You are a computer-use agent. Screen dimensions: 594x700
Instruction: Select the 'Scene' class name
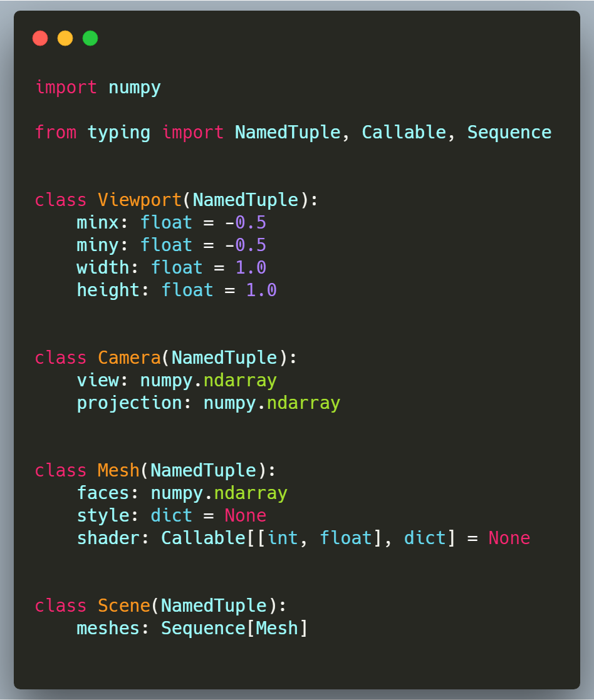pos(124,606)
